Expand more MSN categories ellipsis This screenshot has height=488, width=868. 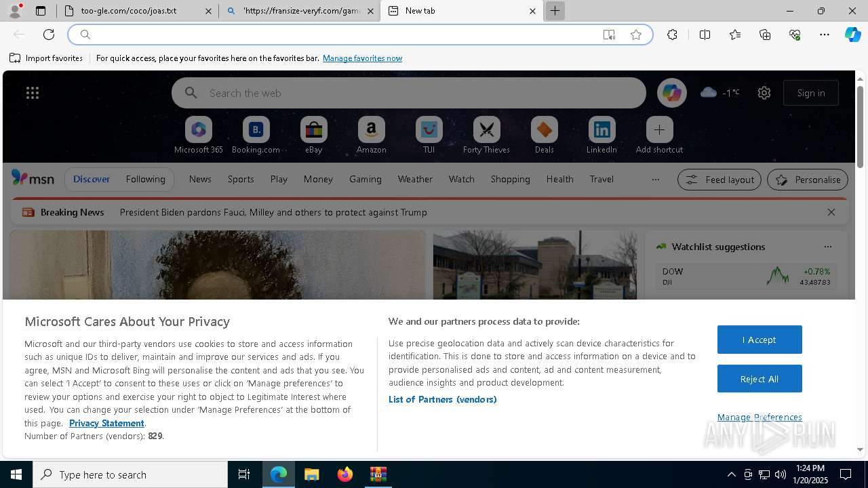click(x=655, y=179)
